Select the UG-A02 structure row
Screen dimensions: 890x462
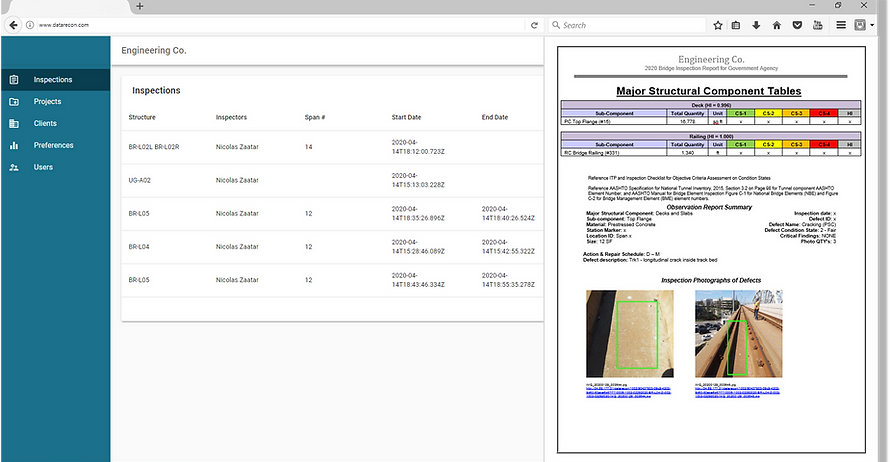point(332,180)
